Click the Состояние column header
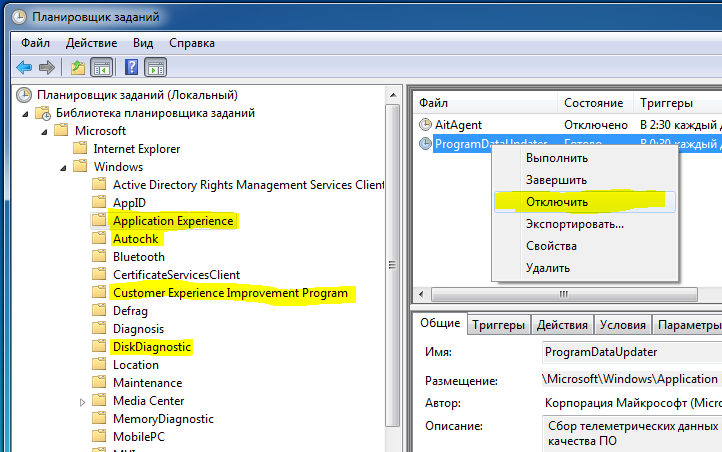 (595, 103)
